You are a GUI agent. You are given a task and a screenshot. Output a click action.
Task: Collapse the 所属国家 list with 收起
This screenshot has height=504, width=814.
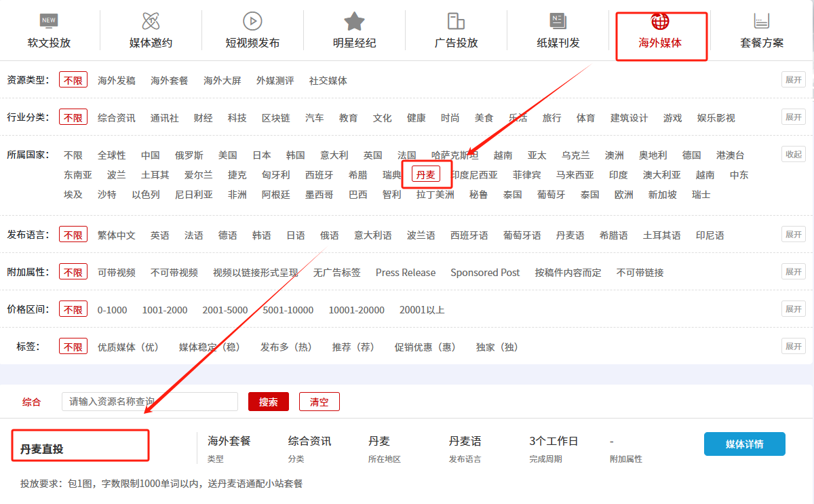click(x=793, y=154)
